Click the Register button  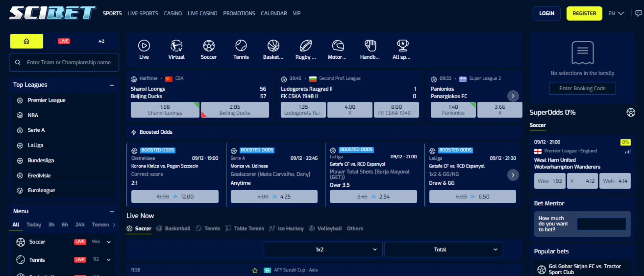[584, 13]
